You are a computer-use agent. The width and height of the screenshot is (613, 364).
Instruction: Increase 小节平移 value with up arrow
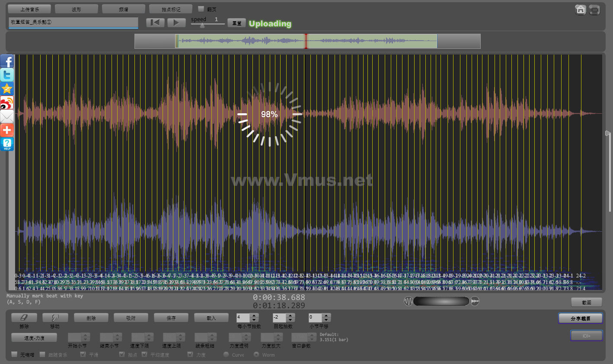point(326,315)
